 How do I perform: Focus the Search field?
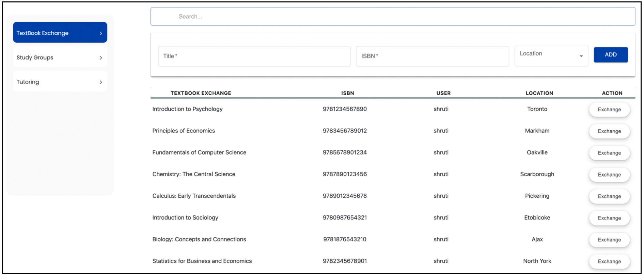pyautogui.click(x=393, y=16)
